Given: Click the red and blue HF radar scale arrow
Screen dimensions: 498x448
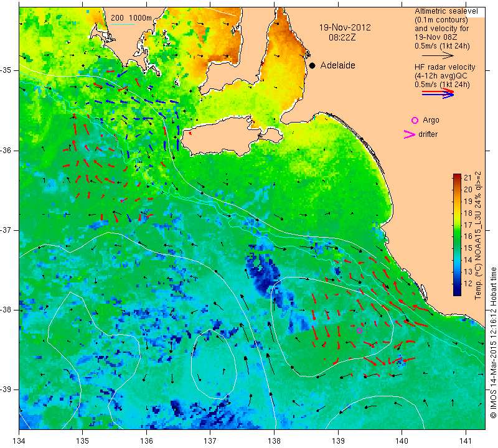Looking at the screenshot, I should 438,93.
